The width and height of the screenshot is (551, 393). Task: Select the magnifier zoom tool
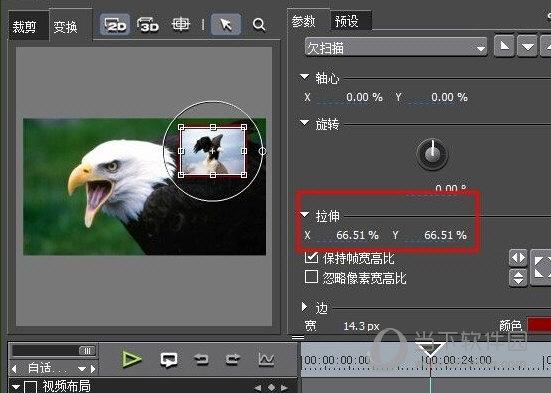pos(259,25)
